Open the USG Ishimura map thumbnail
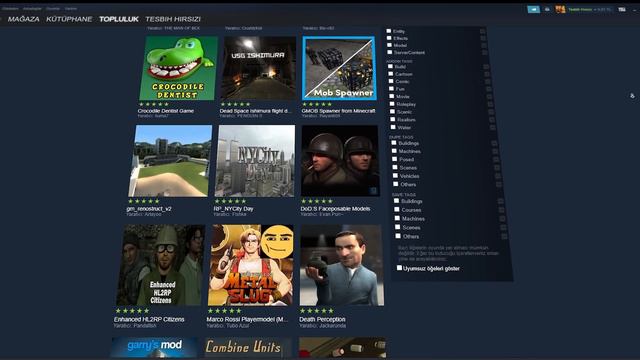This screenshot has height=360, width=640. click(x=258, y=68)
